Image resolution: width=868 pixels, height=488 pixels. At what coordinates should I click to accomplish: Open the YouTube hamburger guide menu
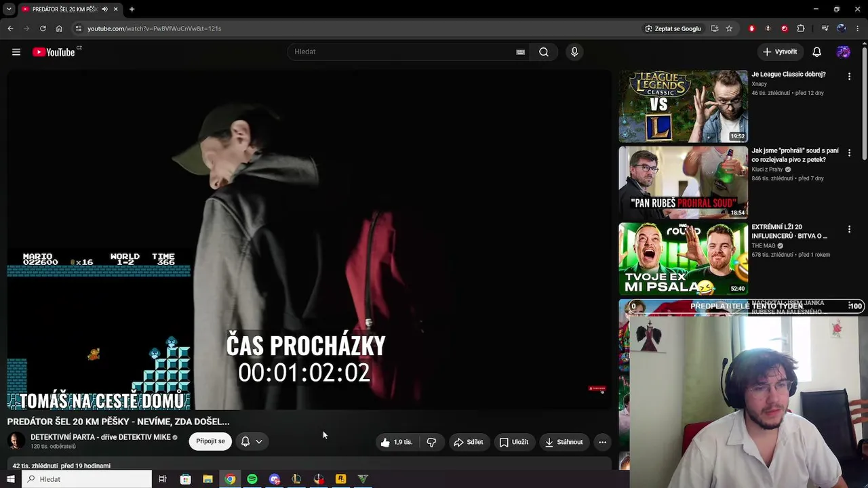(16, 52)
